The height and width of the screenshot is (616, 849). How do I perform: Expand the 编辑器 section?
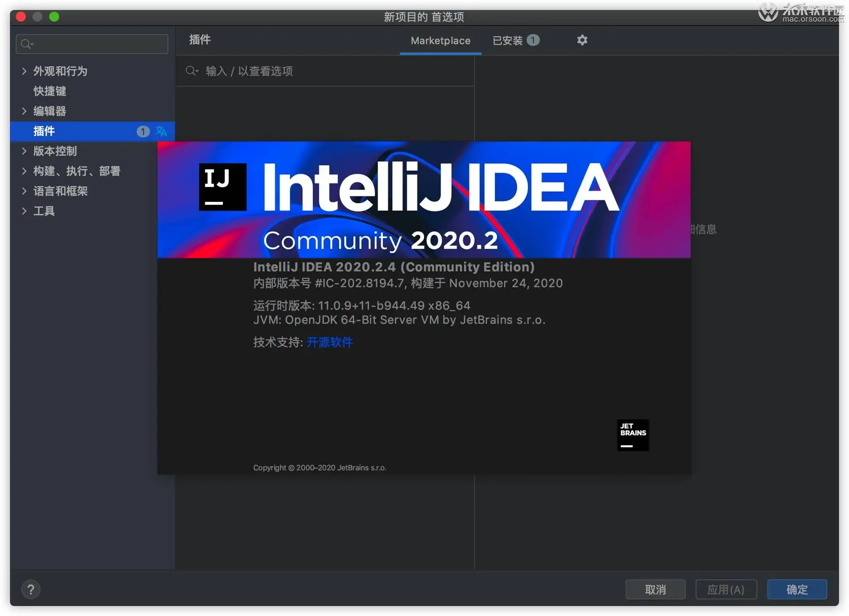tap(24, 111)
